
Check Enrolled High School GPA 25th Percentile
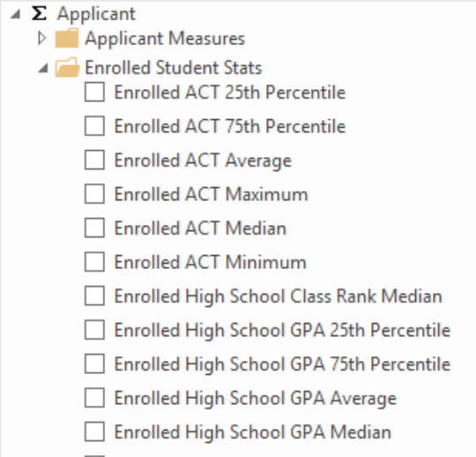(x=94, y=330)
